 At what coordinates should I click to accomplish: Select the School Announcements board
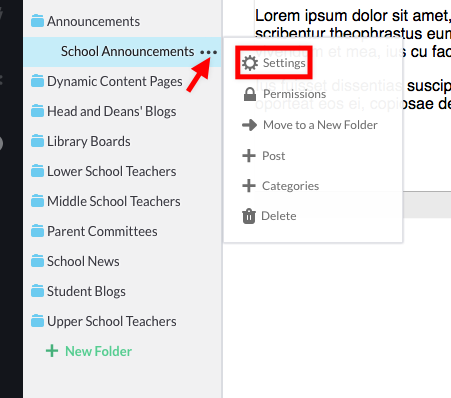click(x=127, y=52)
